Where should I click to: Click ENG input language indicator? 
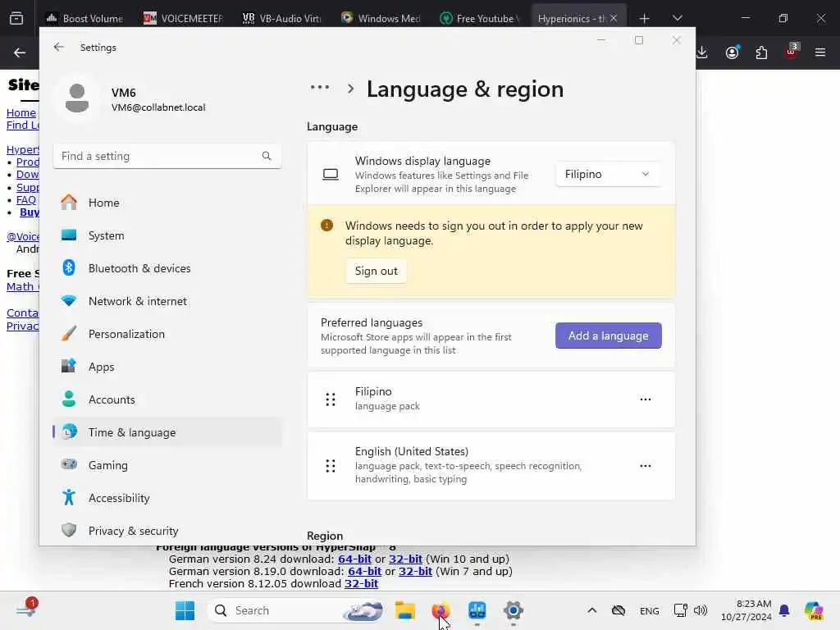pos(650,610)
